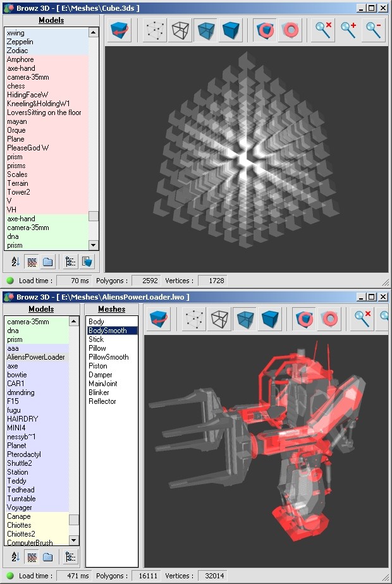Screen dimensions: 392x584
Task: Select solid cube view in AliensPowerLoader window
Action: click(x=270, y=319)
